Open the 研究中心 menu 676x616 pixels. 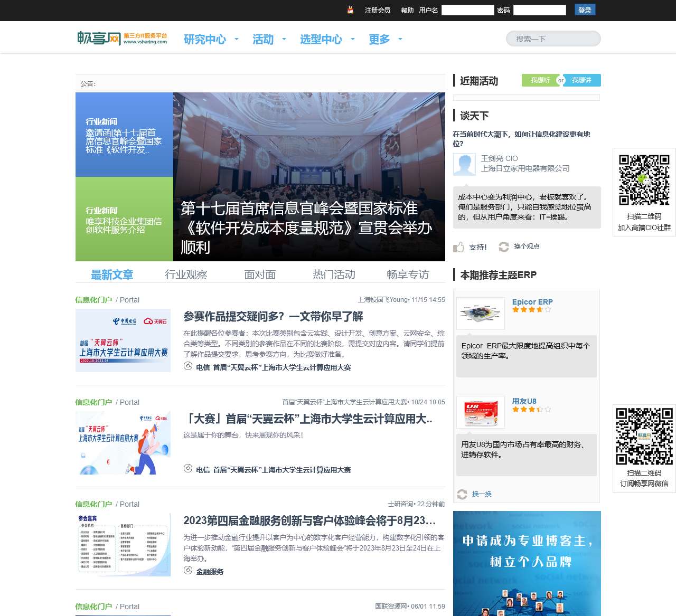[x=205, y=39]
